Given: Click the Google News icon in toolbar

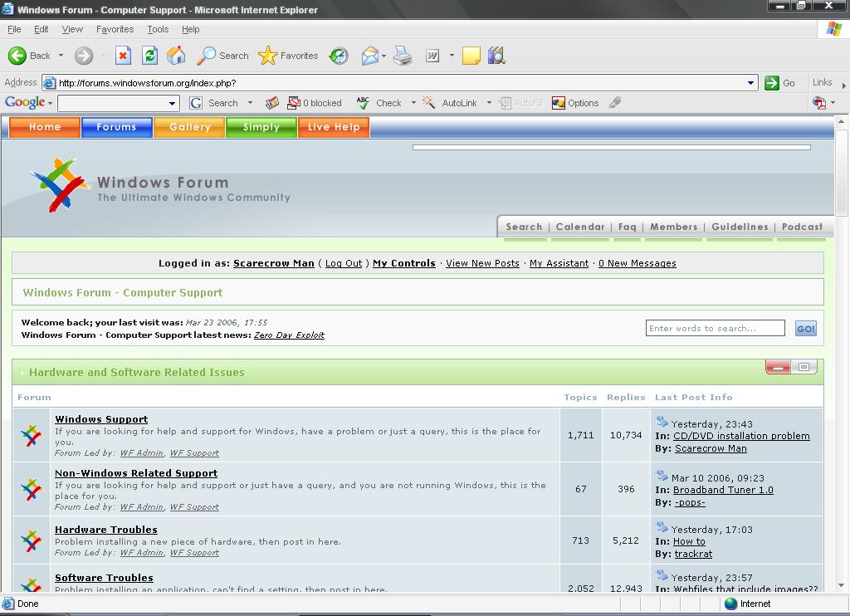Looking at the screenshot, I should pyautogui.click(x=272, y=103).
